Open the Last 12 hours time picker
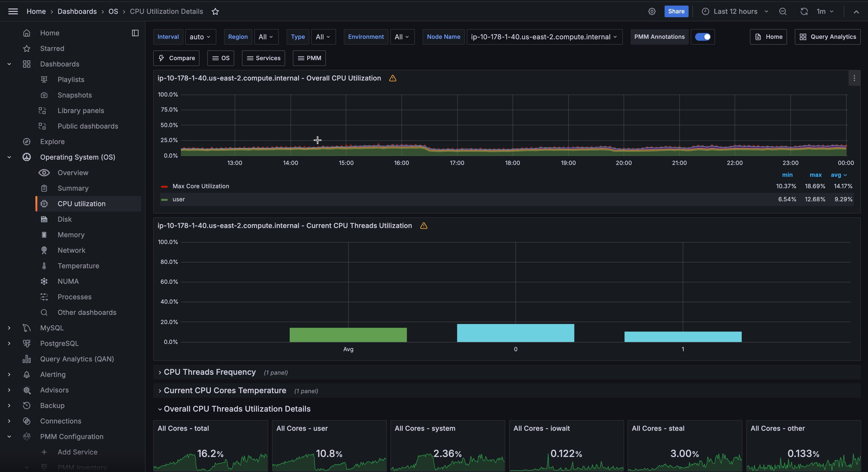Viewport: 868px width, 472px height. coord(735,11)
